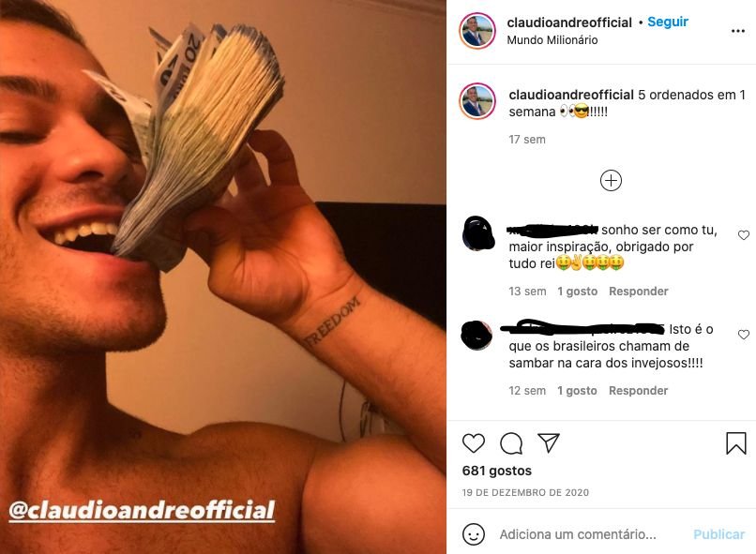
Task: Load more comments with plus circle
Action: pos(611,181)
